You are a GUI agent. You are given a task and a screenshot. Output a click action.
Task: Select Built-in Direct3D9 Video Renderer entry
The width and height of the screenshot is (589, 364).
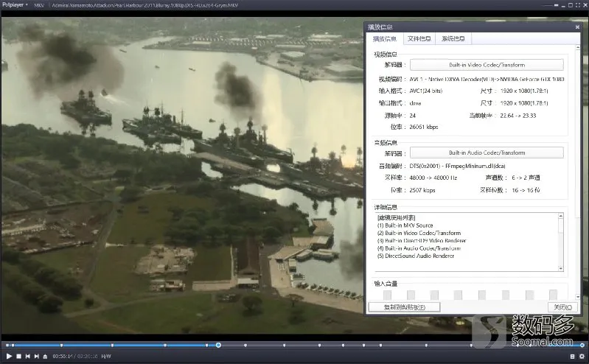[422, 240]
